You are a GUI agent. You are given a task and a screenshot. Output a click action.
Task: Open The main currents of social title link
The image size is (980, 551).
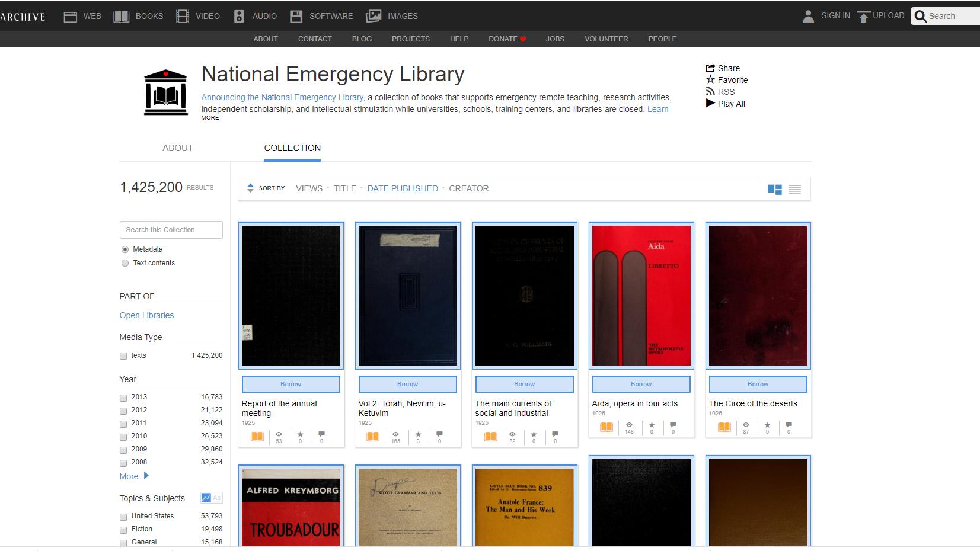point(513,408)
